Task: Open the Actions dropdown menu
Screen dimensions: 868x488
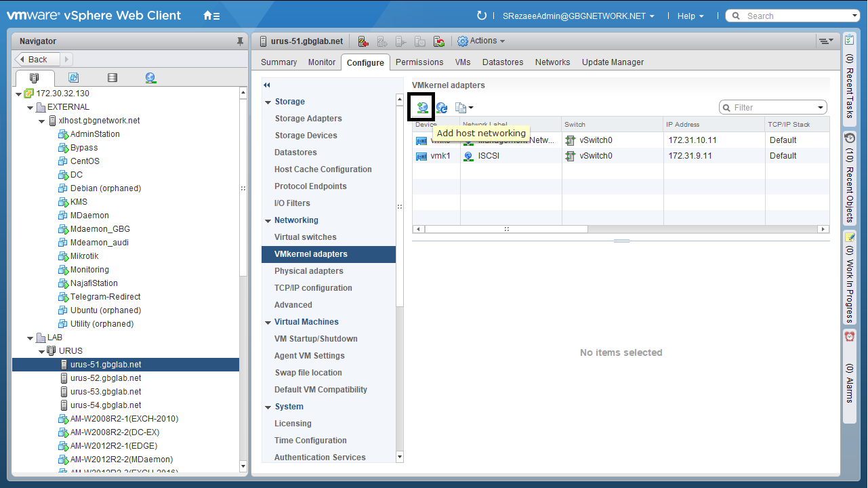Action: tap(482, 41)
